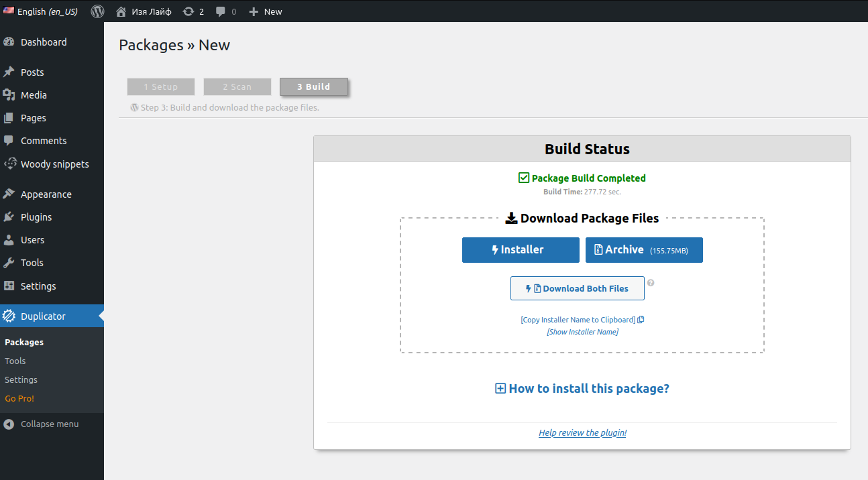Open Duplicator Settings submenu item

tap(21, 379)
